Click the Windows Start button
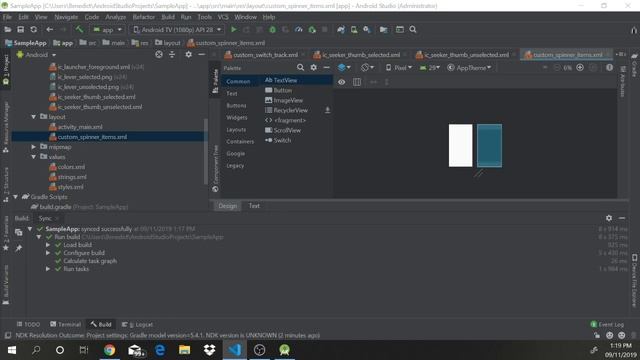 (x=12, y=350)
